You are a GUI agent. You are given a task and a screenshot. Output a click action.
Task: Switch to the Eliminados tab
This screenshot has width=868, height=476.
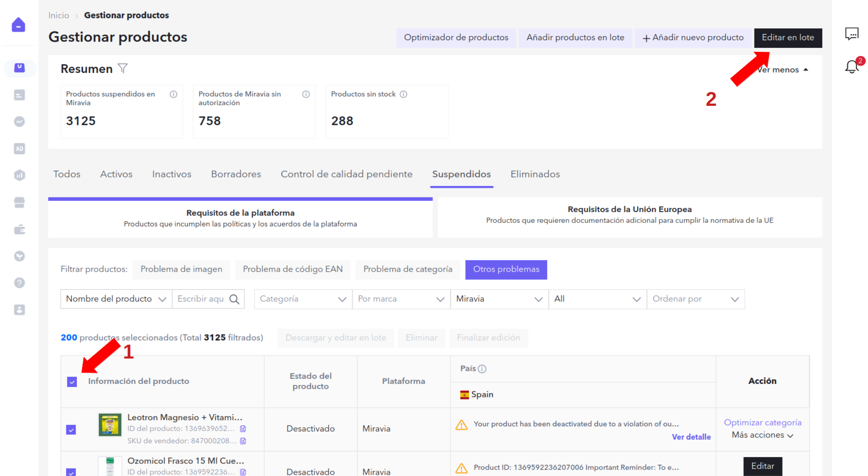tap(535, 174)
